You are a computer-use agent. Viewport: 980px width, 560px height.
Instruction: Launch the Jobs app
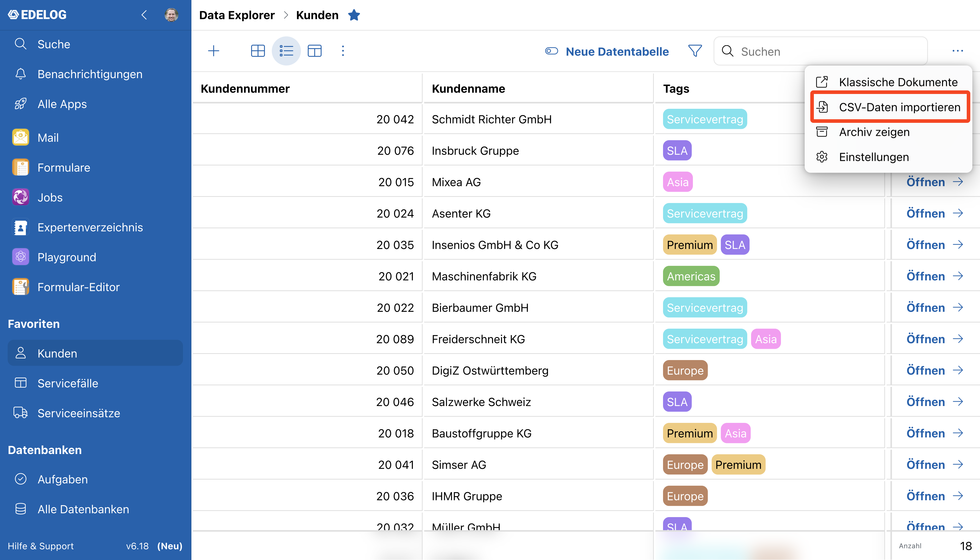click(96, 197)
